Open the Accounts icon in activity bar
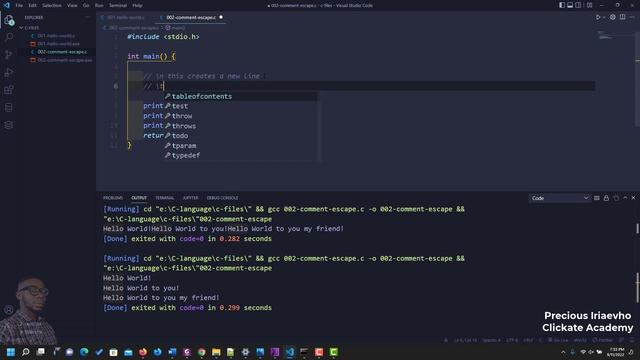This screenshot has width=640, height=360. [9, 310]
